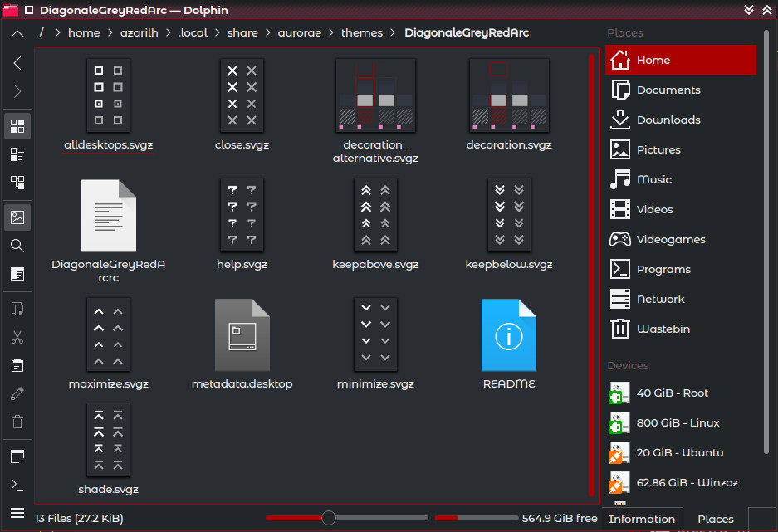
Task: Switch to the Places panel tab
Action: pos(716,519)
